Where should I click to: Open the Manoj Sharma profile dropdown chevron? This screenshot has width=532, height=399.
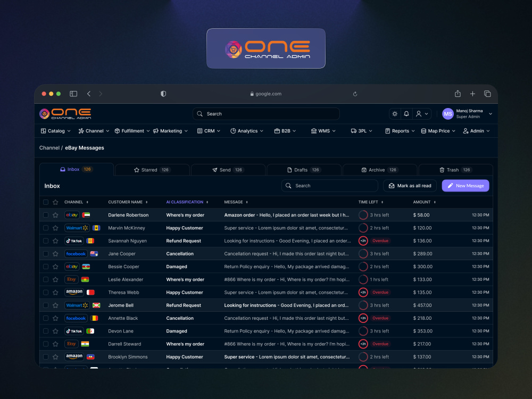(491, 114)
